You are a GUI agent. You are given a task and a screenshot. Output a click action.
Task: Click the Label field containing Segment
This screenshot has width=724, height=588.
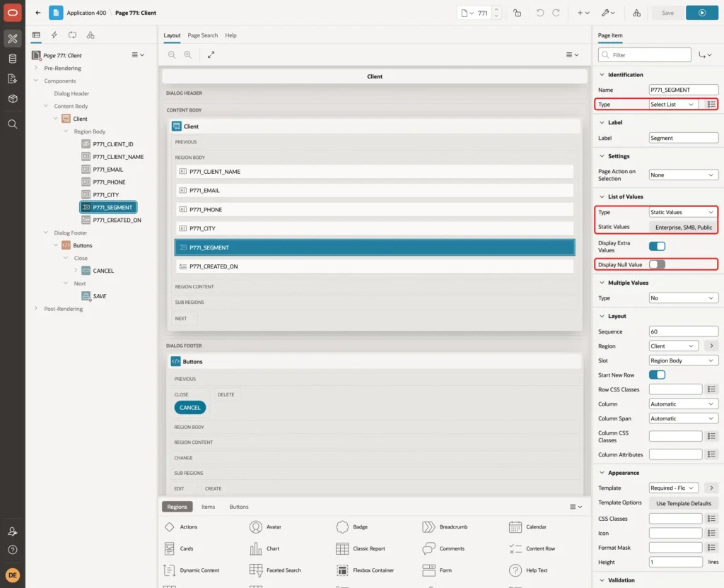pos(684,138)
